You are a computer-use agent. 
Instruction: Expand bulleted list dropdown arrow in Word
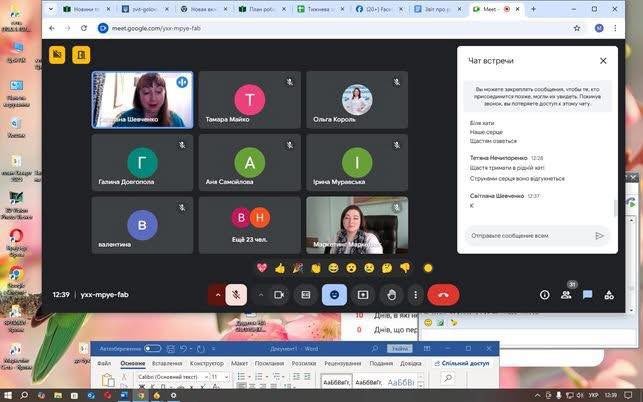(x=248, y=377)
